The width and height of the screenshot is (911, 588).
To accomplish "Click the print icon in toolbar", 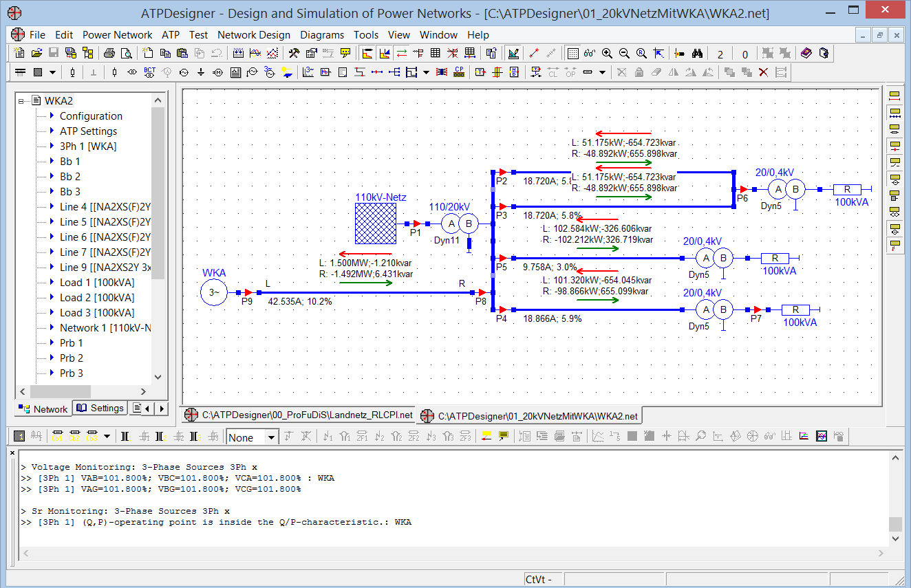I will pyautogui.click(x=109, y=54).
